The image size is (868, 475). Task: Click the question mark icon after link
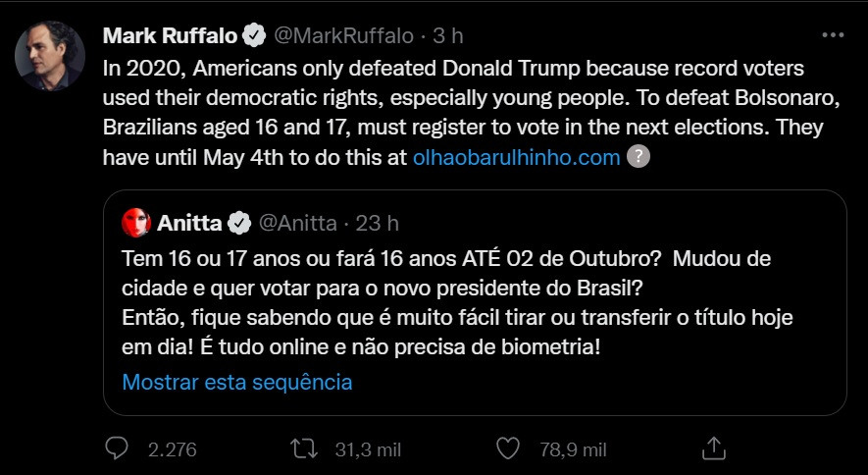pos(638,156)
